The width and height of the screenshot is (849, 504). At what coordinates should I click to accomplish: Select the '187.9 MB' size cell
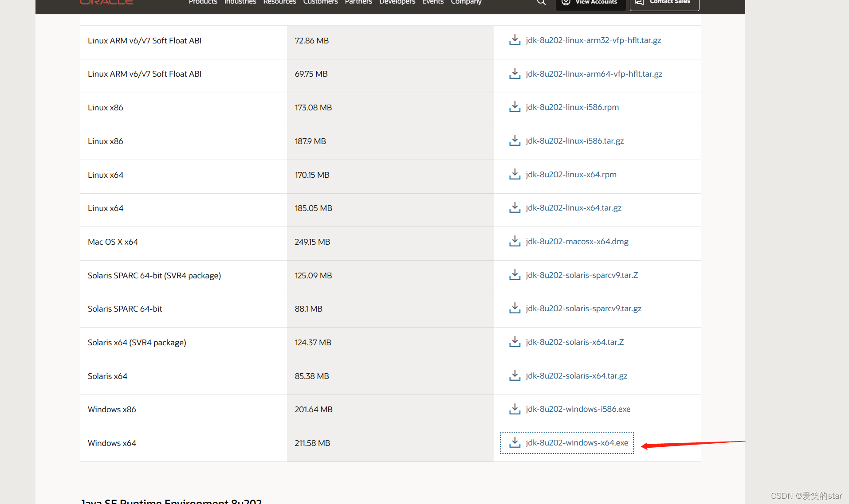[390, 143]
